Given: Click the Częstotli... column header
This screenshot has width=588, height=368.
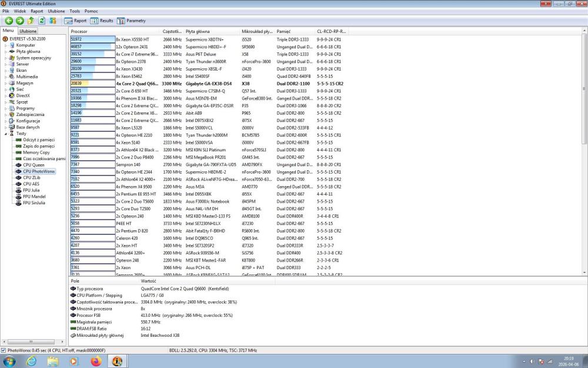Looking at the screenshot, I should click(x=172, y=32).
